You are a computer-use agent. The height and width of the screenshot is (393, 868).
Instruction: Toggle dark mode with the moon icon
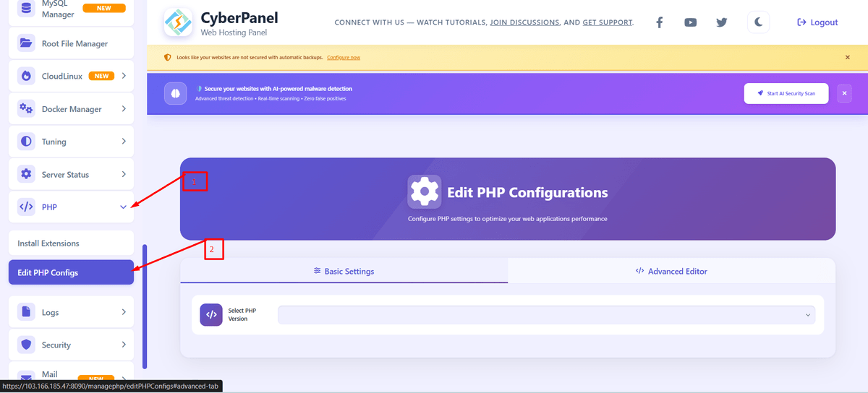758,22
